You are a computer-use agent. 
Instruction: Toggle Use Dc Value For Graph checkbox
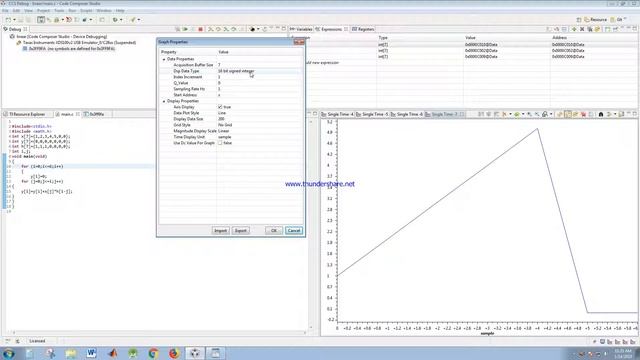(220, 143)
